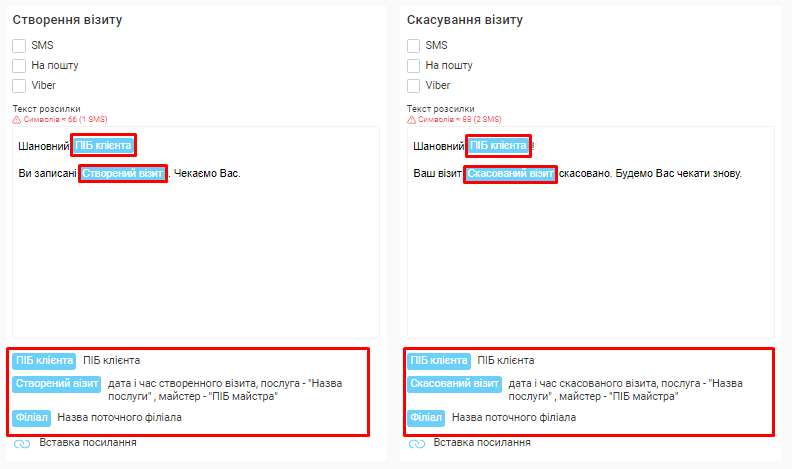The height and width of the screenshot is (469, 792).
Task: Select 'Скасований візит' tag inside message text
Action: tap(510, 173)
